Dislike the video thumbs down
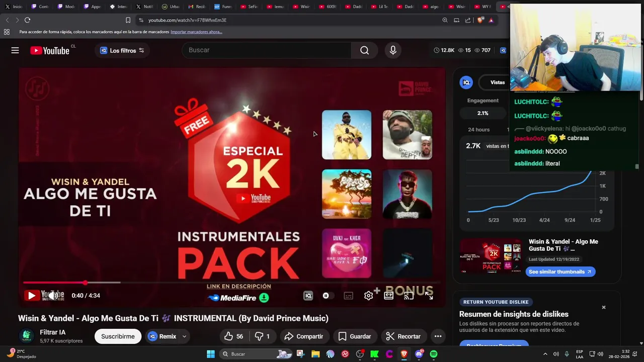The image size is (644, 362). click(x=262, y=336)
